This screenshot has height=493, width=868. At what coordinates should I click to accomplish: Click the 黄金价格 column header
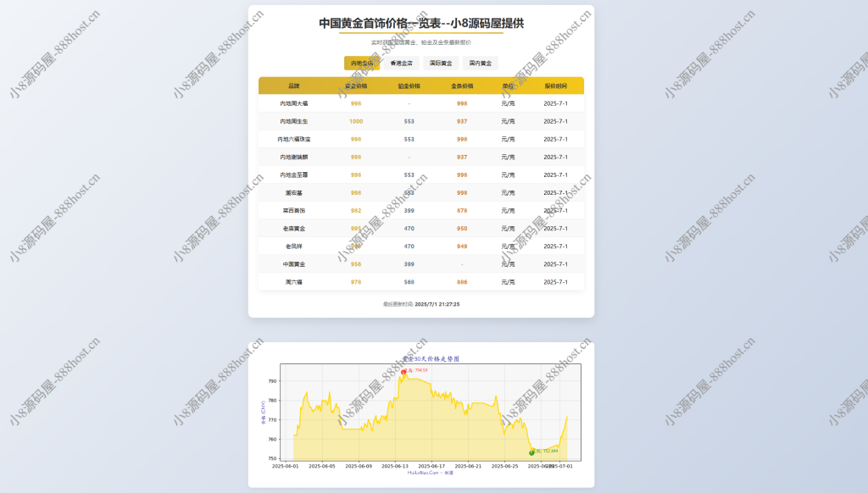[x=356, y=86]
